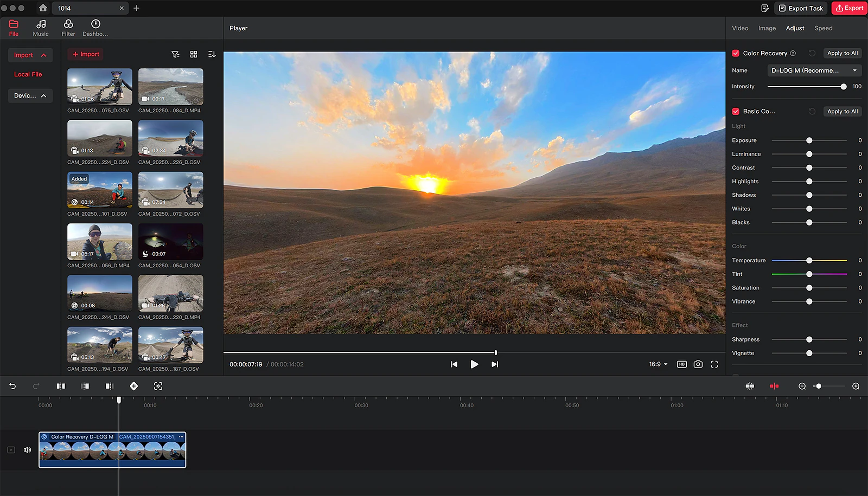Play the video preview

click(474, 364)
